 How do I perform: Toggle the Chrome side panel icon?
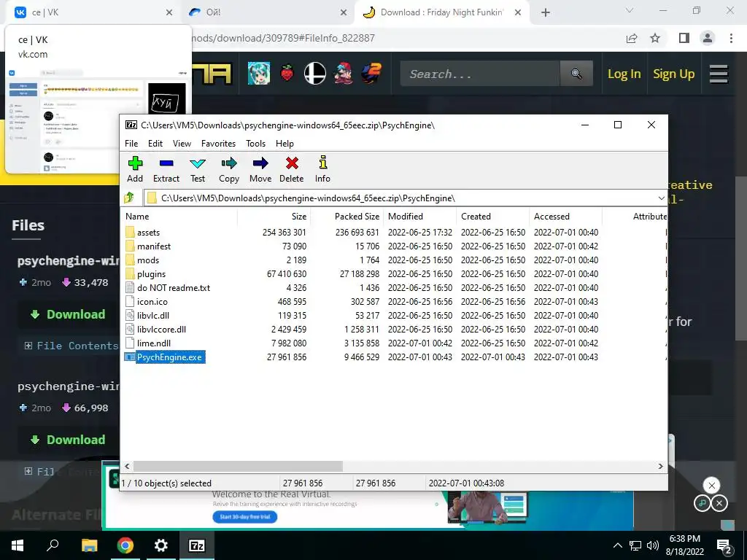pyautogui.click(x=684, y=38)
